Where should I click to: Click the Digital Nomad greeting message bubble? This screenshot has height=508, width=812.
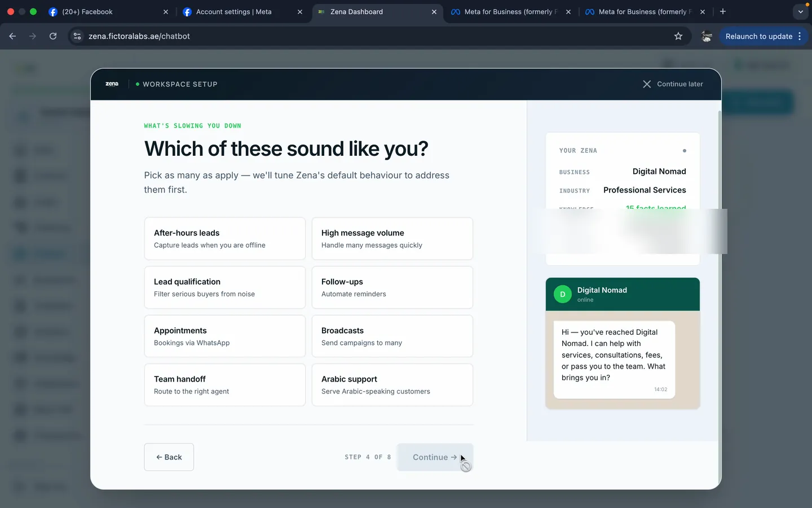[614, 360]
